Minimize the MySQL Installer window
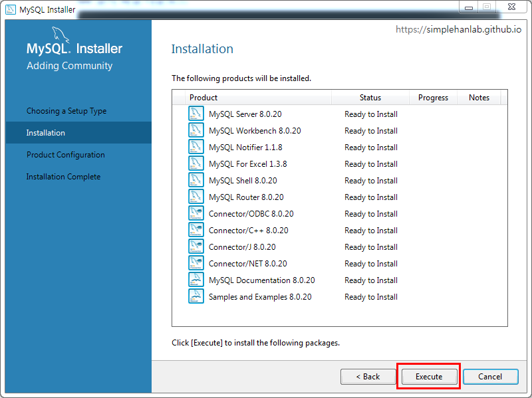The height and width of the screenshot is (398, 532). (x=469, y=7)
